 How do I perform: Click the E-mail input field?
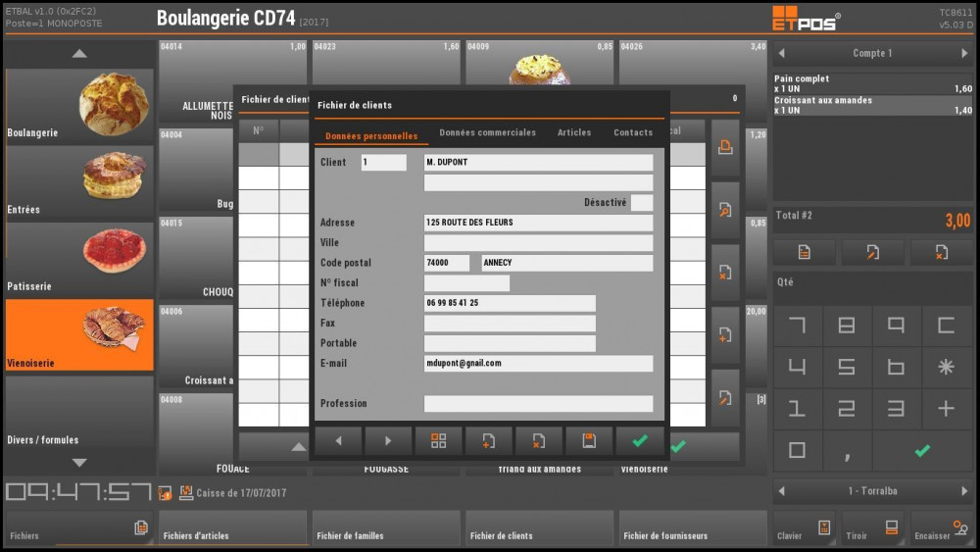point(538,364)
